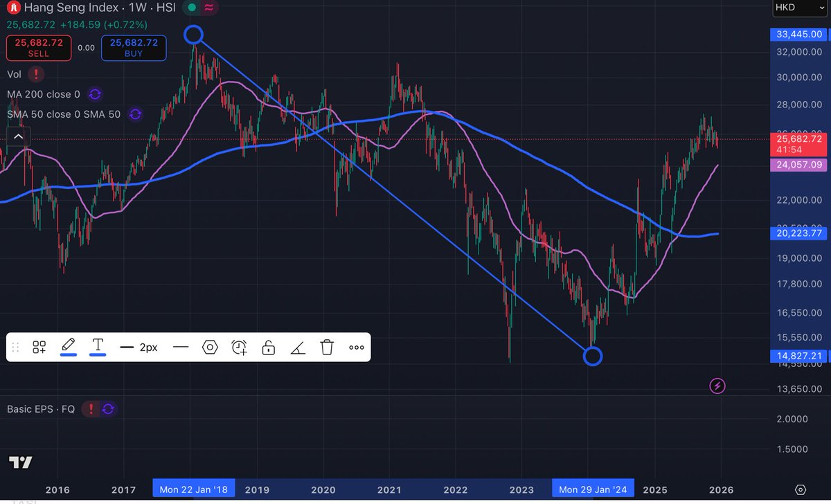Open more options three dots menu
Screen dimensions: 831x504
356,348
